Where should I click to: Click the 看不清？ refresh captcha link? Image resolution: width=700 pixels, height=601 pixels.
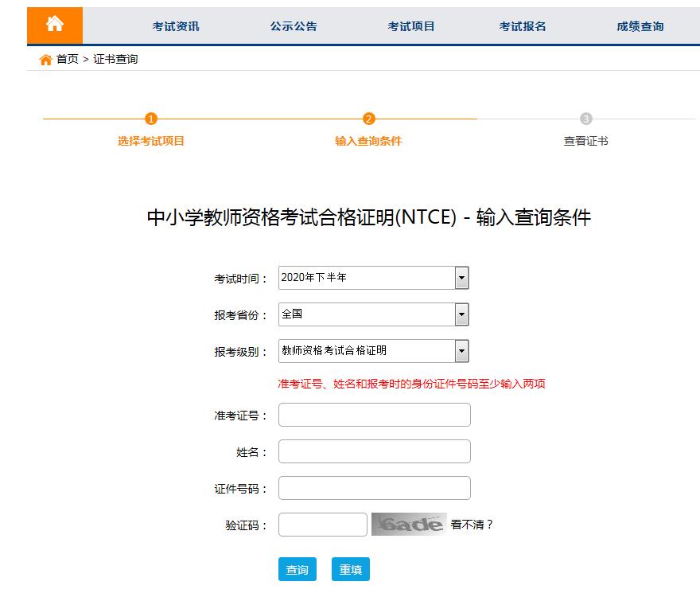click(x=472, y=525)
